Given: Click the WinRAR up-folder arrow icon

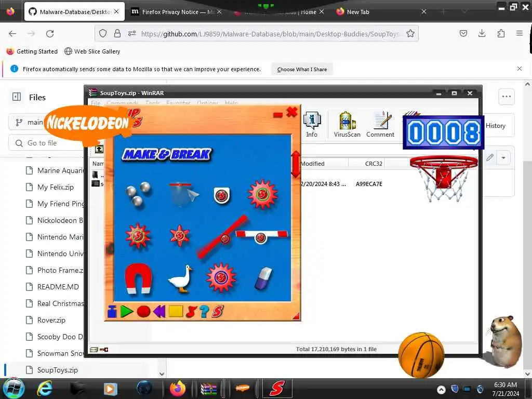Looking at the screenshot, I should tap(99, 149).
